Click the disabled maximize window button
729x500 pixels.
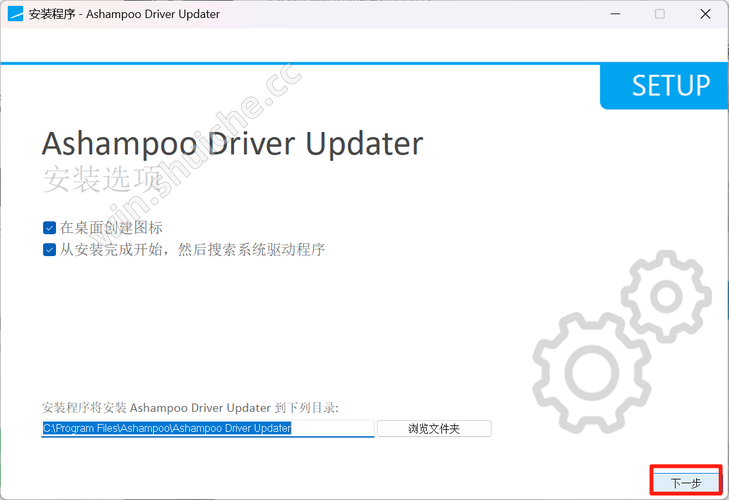click(x=660, y=14)
